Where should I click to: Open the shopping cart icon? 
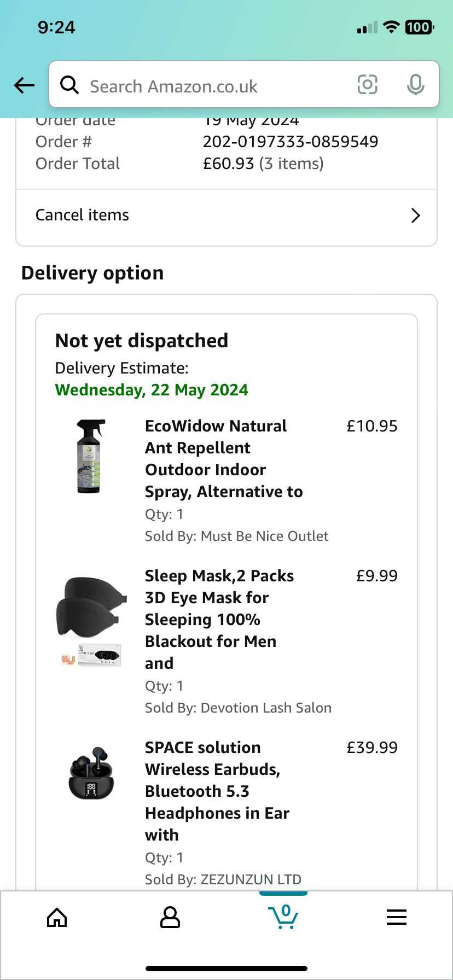click(x=283, y=916)
